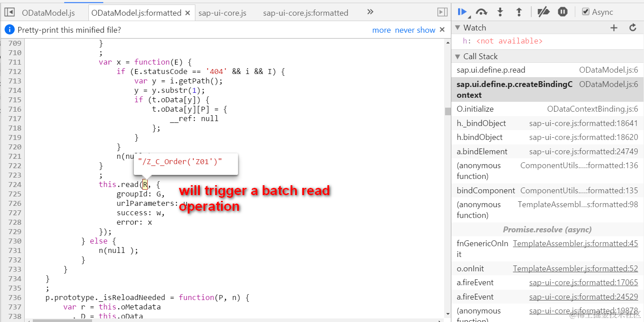The image size is (644, 322).
Task: Select watch expression 'h: <not available>'
Action: coord(503,41)
